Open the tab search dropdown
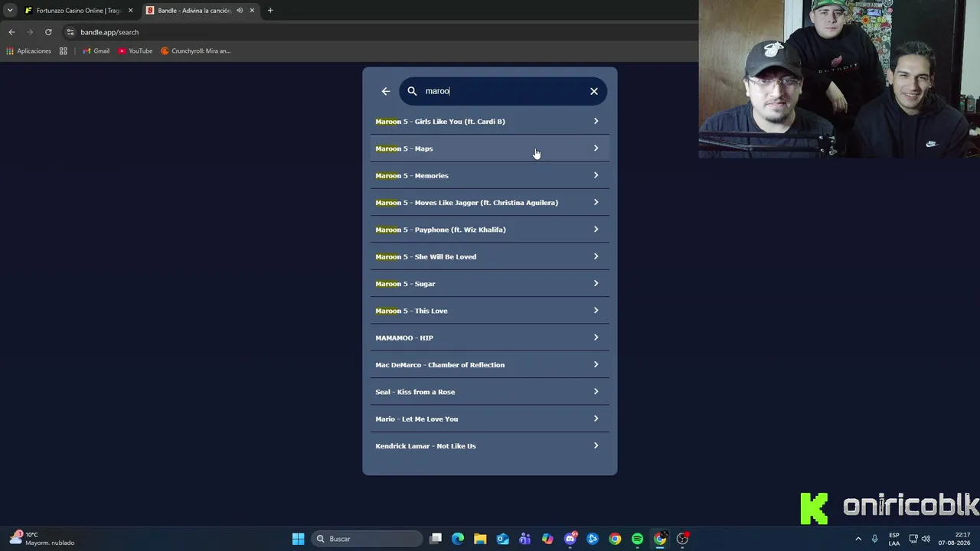980x551 pixels. coord(10,11)
